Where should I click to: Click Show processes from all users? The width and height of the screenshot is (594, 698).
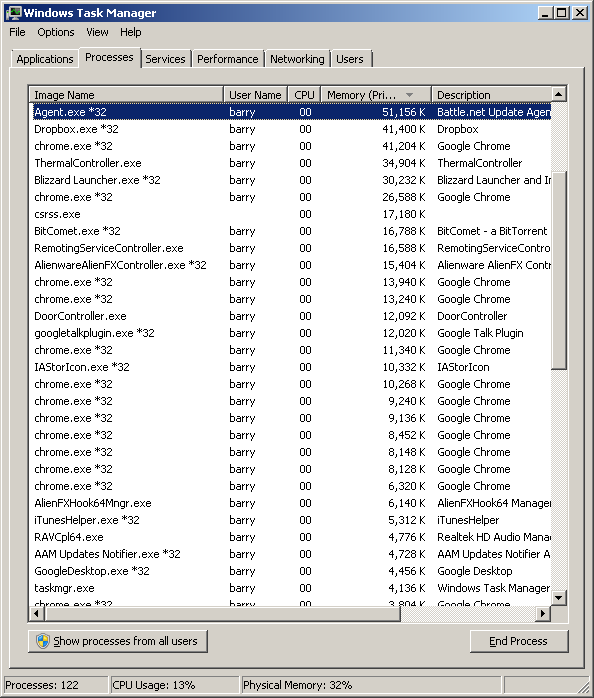pyautogui.click(x=118, y=641)
